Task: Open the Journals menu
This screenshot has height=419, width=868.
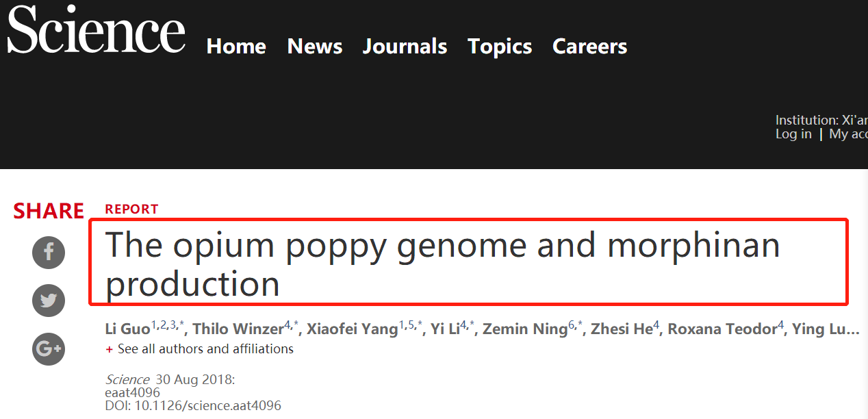Action: coord(405,46)
